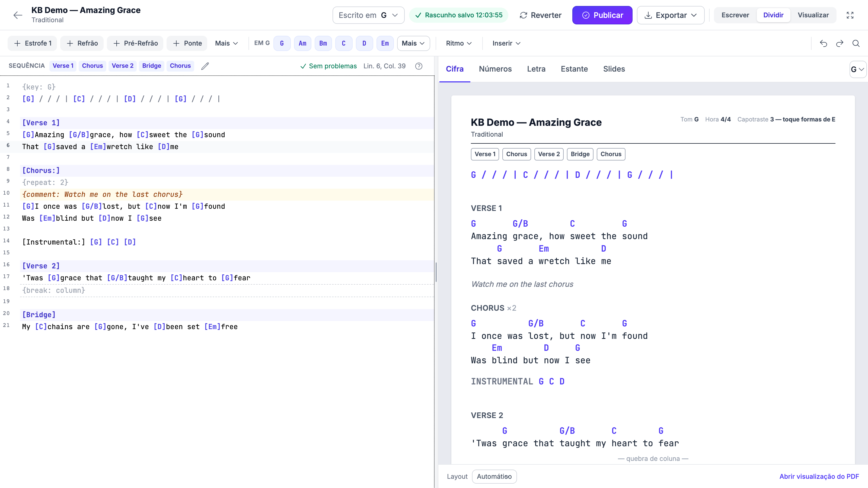
Task: Click the Verse 1 sequence chip
Action: tap(63, 66)
